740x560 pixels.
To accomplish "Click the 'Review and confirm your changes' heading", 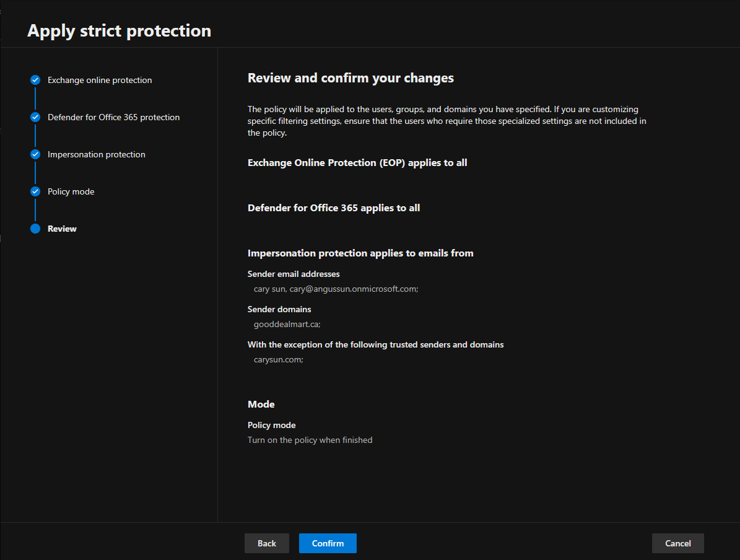I will coord(350,78).
